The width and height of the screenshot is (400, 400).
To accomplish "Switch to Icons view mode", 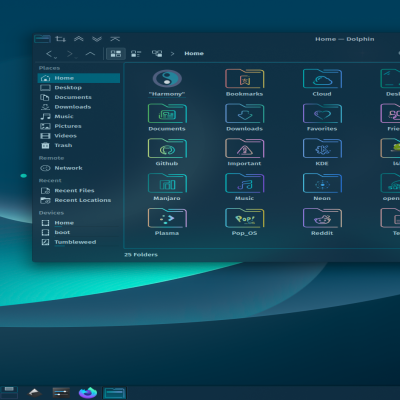I will (x=116, y=54).
